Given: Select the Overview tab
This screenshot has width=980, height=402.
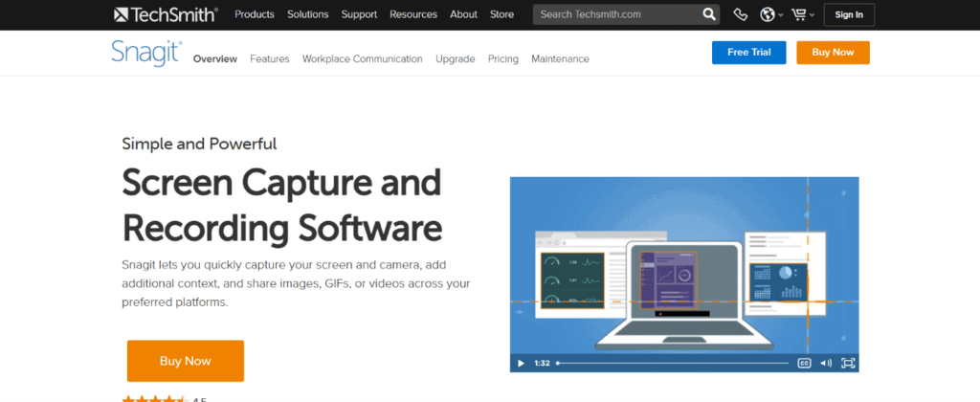Looking at the screenshot, I should [215, 59].
